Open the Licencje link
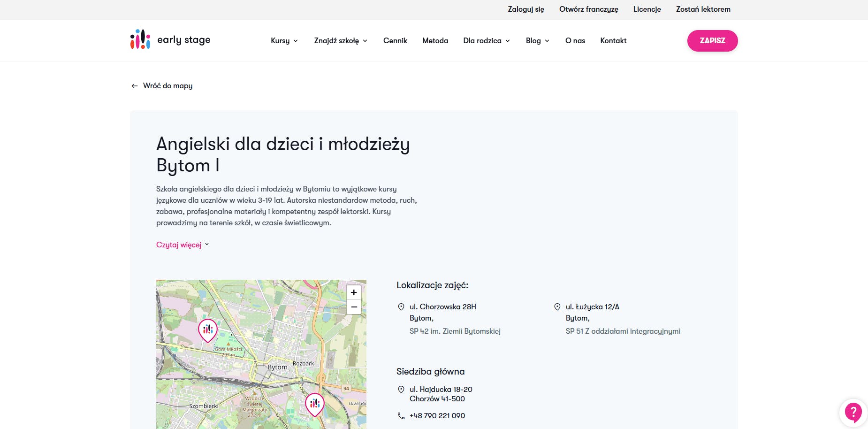The height and width of the screenshot is (429, 868). [647, 9]
